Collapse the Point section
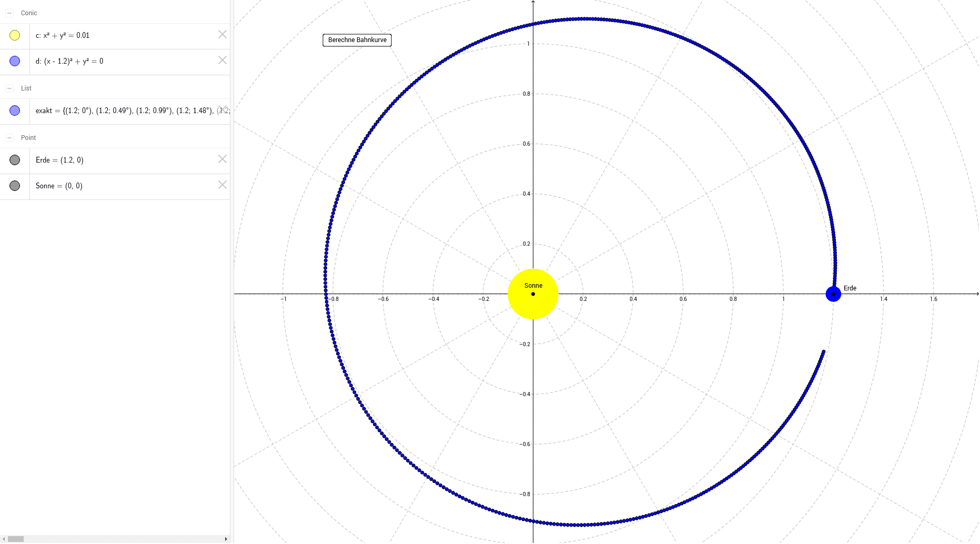This screenshot has width=980, height=544. [x=9, y=138]
